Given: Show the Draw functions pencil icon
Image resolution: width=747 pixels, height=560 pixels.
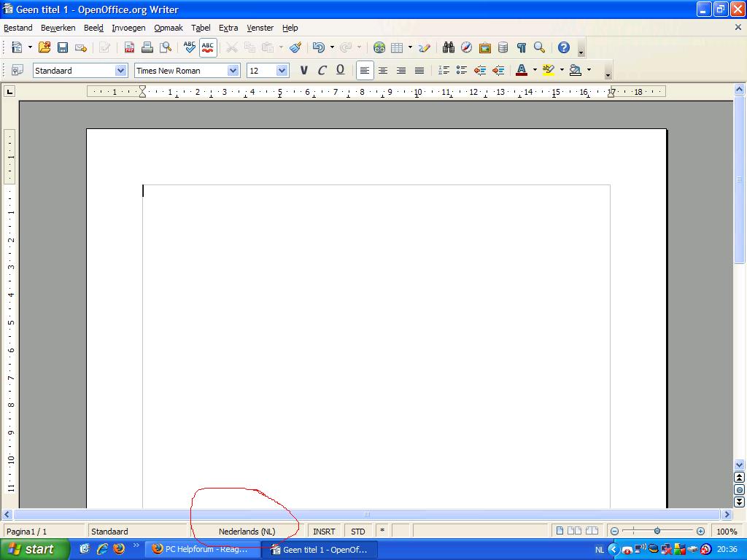Looking at the screenshot, I should [424, 47].
